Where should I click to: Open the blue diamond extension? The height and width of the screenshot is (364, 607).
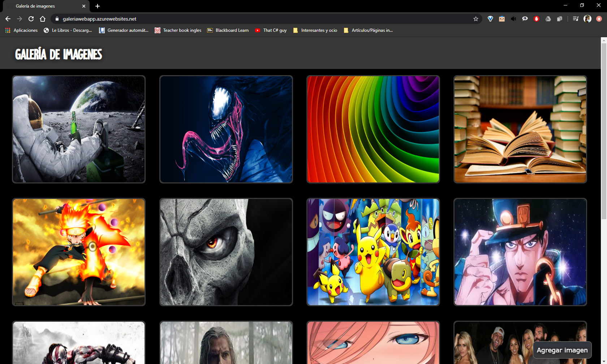click(x=490, y=19)
